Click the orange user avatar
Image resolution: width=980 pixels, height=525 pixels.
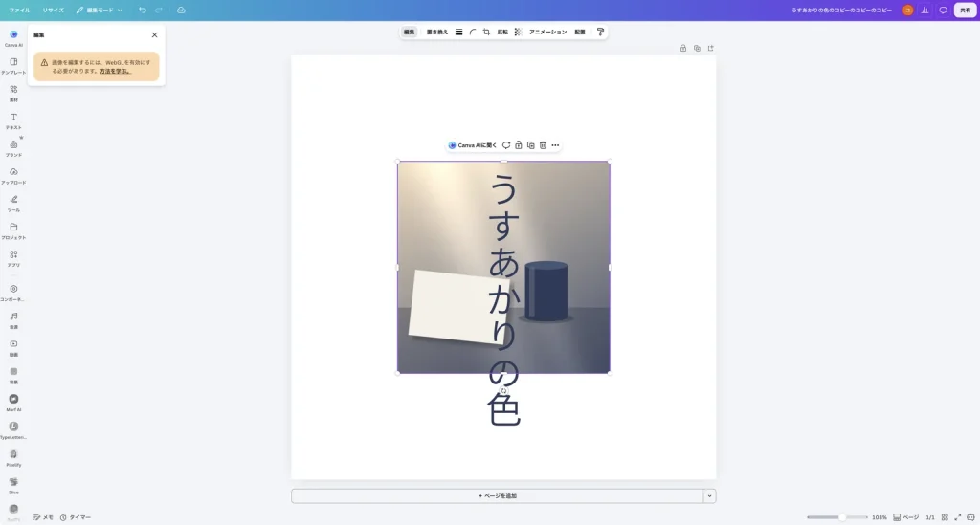point(907,10)
